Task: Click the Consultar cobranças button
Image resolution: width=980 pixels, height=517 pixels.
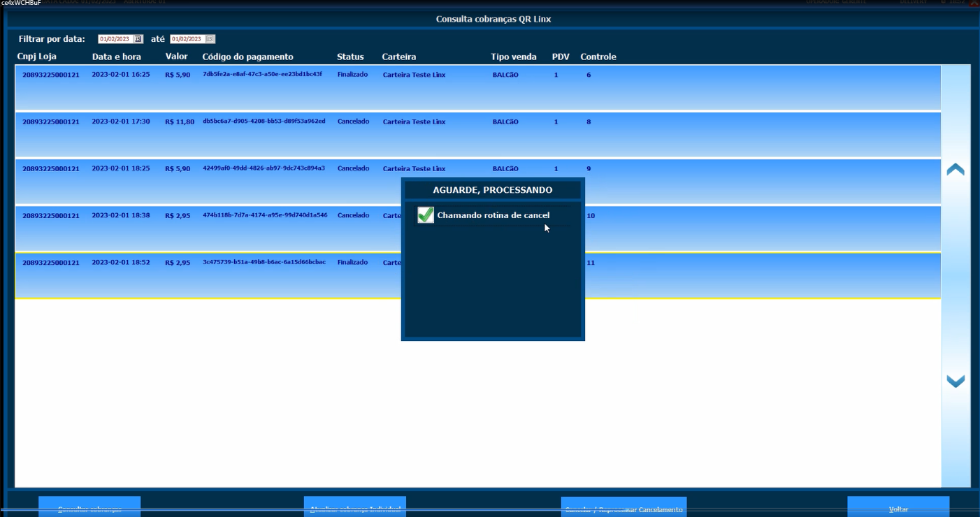Action: pyautogui.click(x=89, y=507)
